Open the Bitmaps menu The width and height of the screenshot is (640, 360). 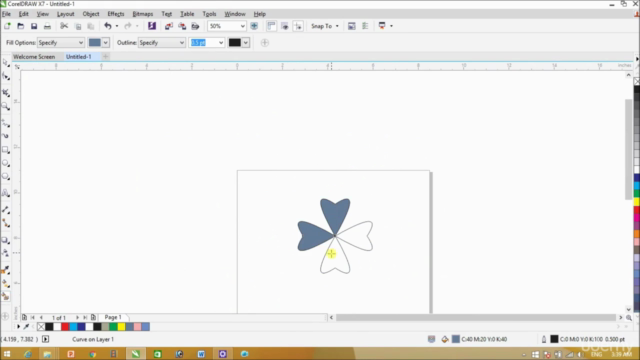142,14
